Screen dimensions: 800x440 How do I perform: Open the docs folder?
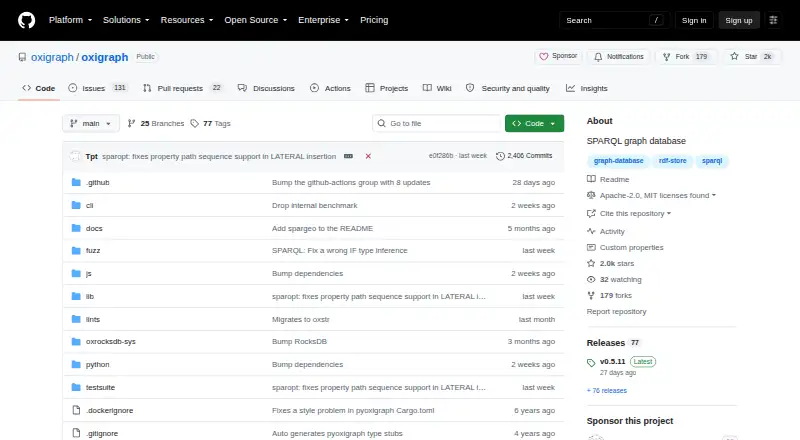tap(94, 228)
